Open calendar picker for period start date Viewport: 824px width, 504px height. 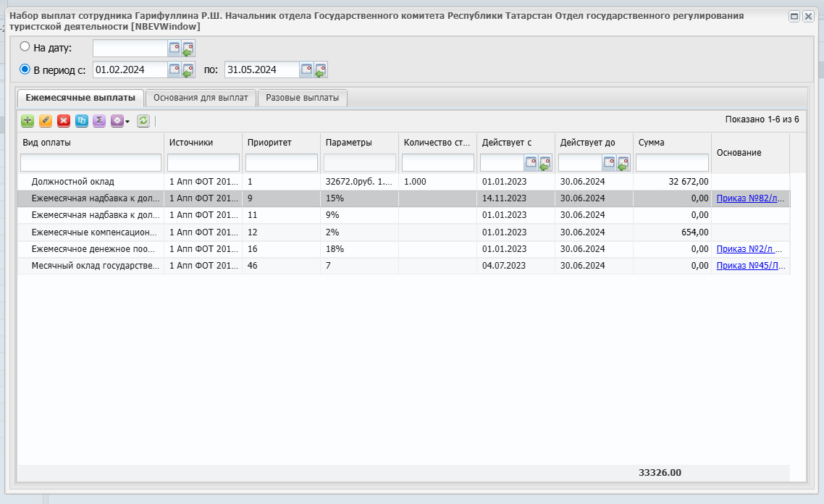click(x=175, y=70)
